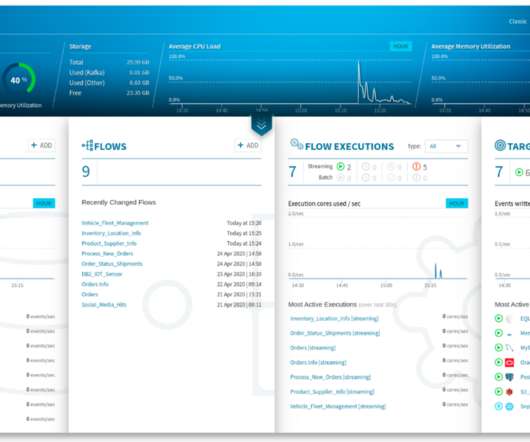
Task: Collapse header panel with double-chevron icon
Action: click(262, 126)
